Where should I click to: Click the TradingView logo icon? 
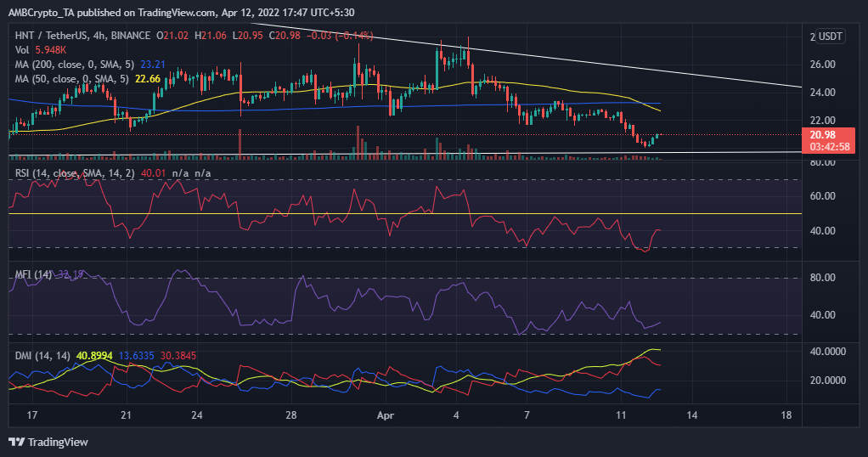16,442
